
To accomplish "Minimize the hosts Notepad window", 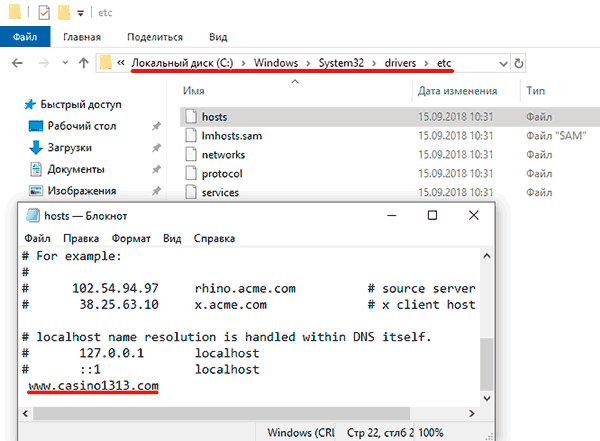I will (391, 216).
